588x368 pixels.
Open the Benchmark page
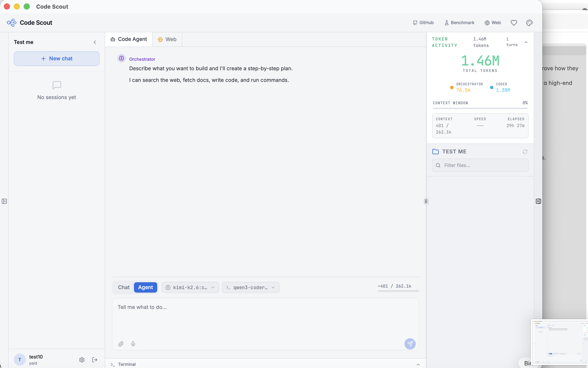459,23
